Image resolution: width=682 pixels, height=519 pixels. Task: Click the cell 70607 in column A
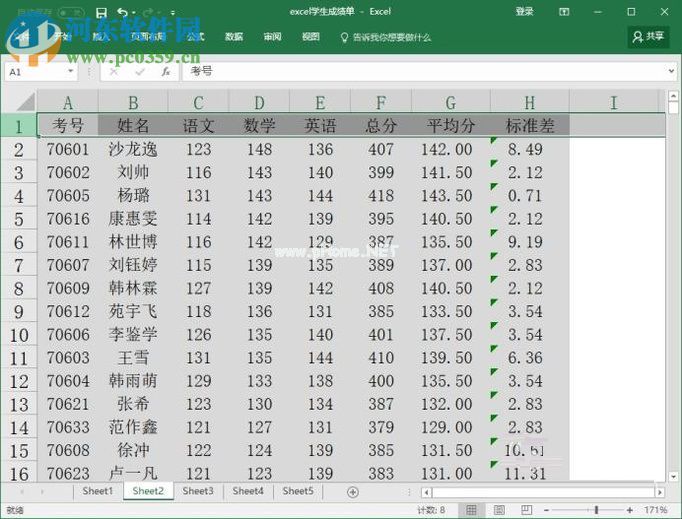(x=68, y=265)
